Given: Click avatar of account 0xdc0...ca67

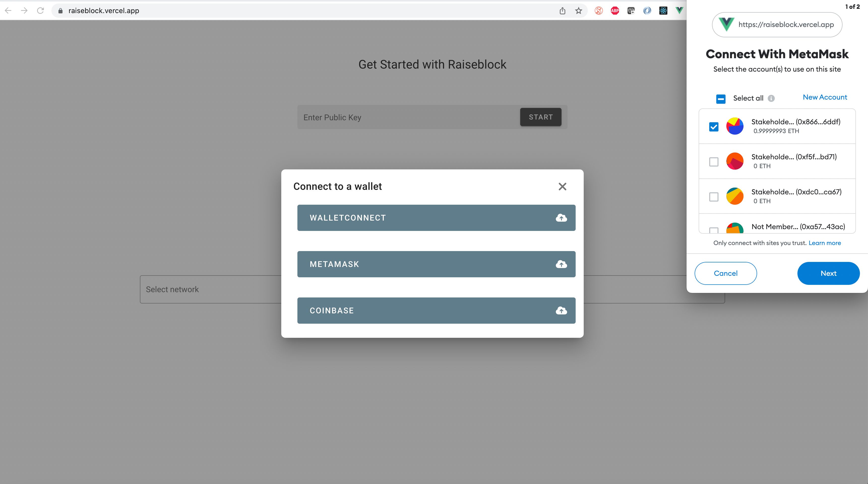Looking at the screenshot, I should pyautogui.click(x=735, y=196).
